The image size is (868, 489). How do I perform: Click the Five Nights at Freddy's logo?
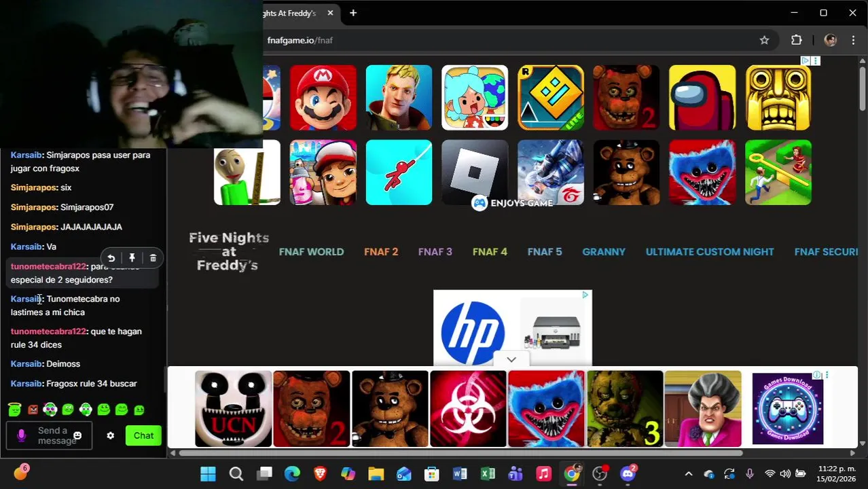(x=228, y=251)
